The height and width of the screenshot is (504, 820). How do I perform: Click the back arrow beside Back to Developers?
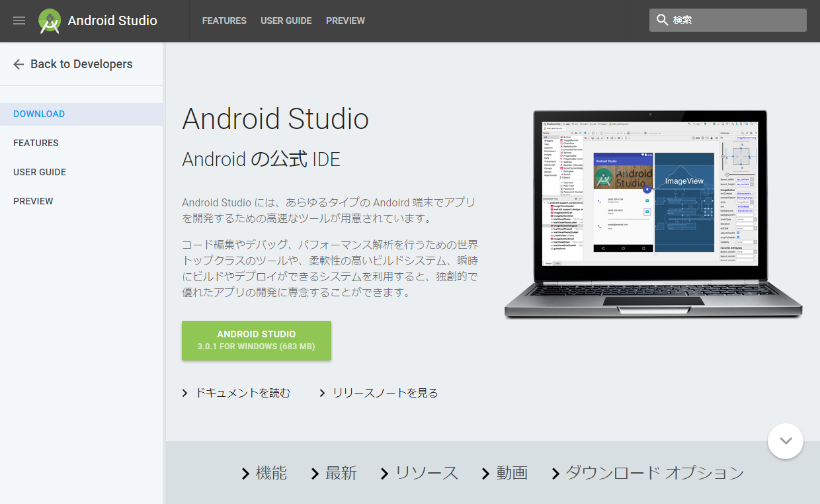(x=19, y=64)
